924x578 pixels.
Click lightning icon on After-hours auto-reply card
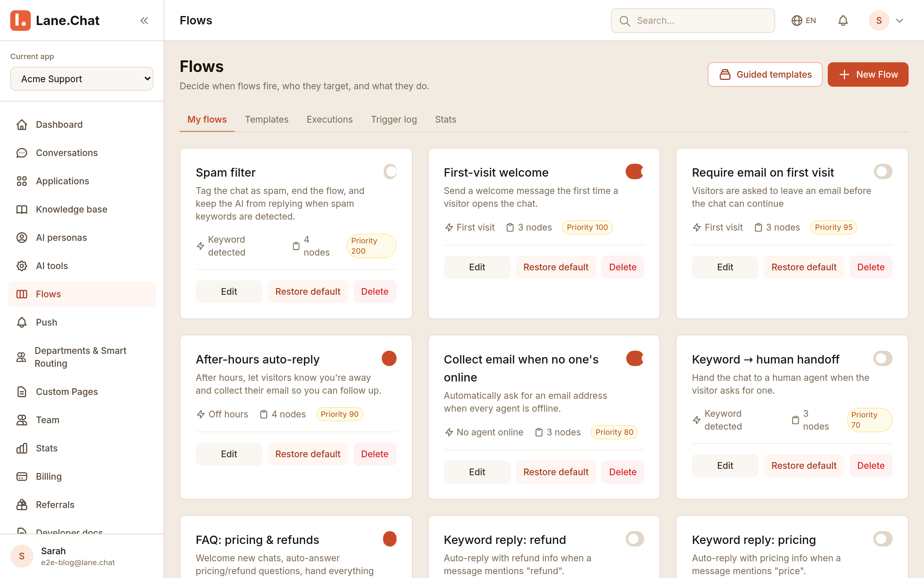201,414
